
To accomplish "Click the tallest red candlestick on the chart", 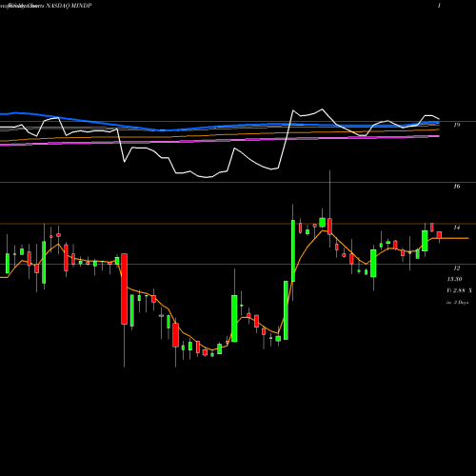I will (x=125, y=288).
